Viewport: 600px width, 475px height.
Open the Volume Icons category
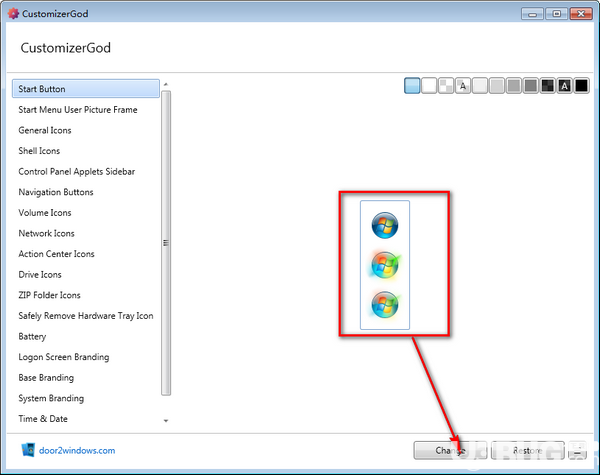pos(45,213)
